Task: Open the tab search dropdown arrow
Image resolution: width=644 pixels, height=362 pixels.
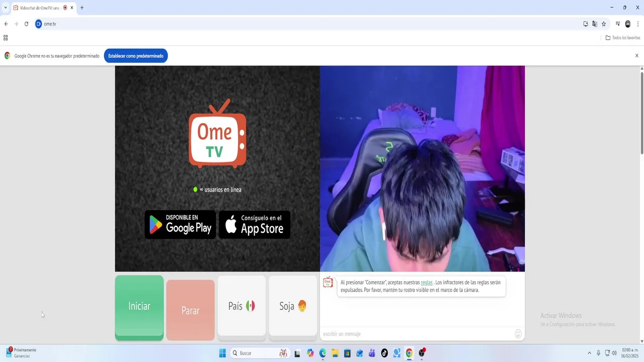Action: (6, 8)
